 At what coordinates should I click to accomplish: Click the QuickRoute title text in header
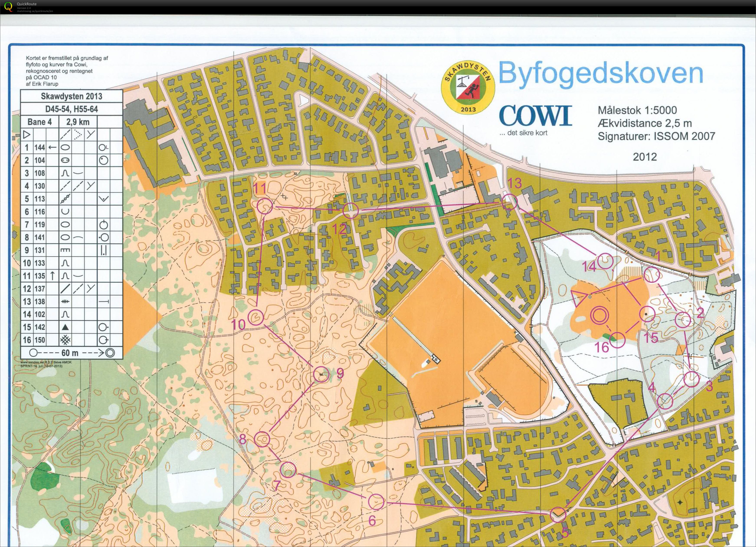point(27,4)
